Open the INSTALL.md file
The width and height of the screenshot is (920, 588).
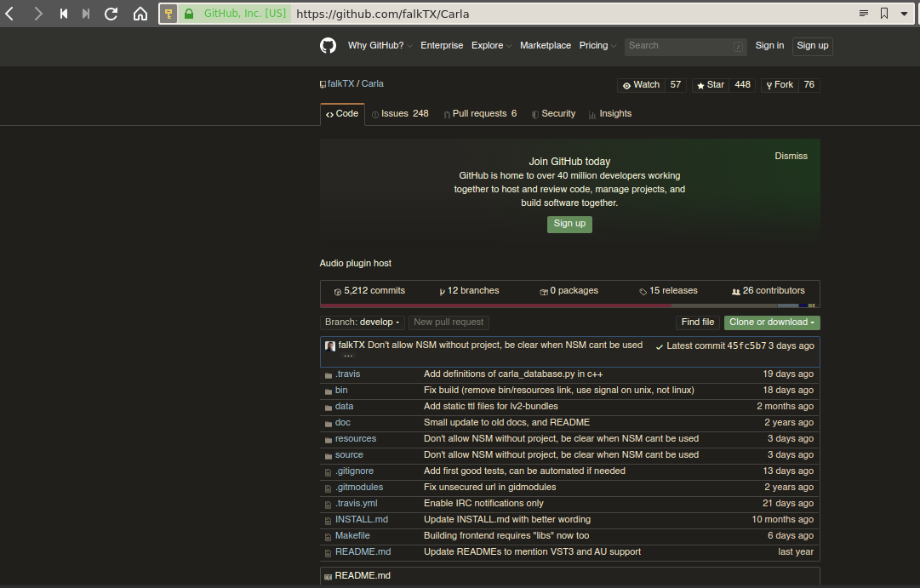362,520
